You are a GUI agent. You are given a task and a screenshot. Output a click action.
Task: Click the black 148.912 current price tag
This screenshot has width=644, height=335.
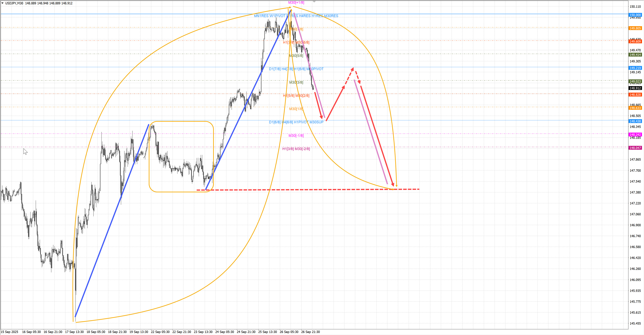635,88
